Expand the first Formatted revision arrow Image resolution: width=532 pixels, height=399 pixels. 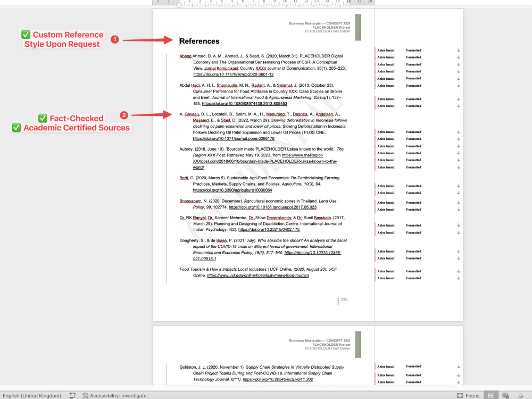click(458, 50)
